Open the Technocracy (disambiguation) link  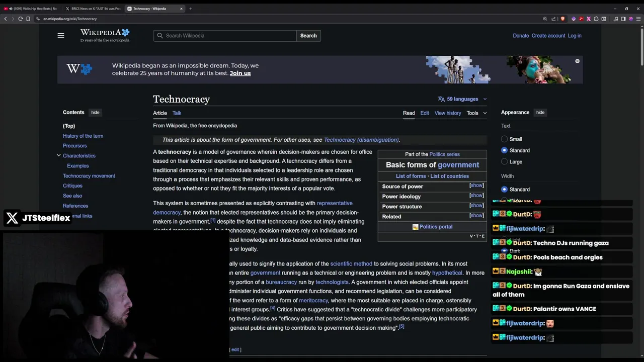[x=361, y=140]
